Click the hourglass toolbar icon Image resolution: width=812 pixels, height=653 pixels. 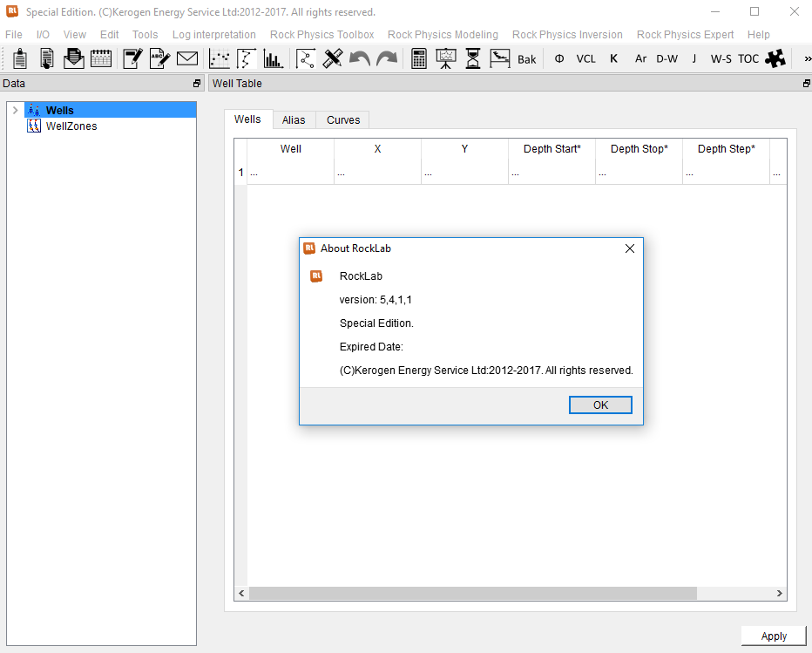[472, 58]
